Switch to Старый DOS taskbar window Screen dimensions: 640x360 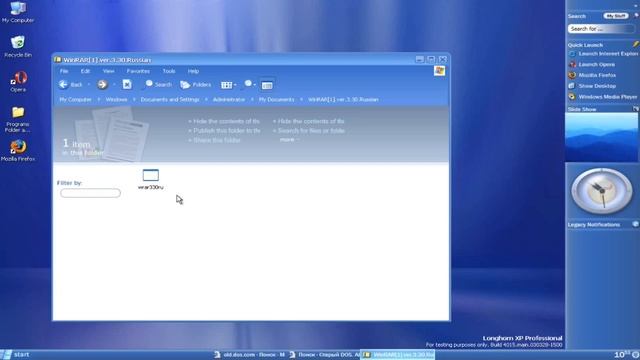click(324, 355)
